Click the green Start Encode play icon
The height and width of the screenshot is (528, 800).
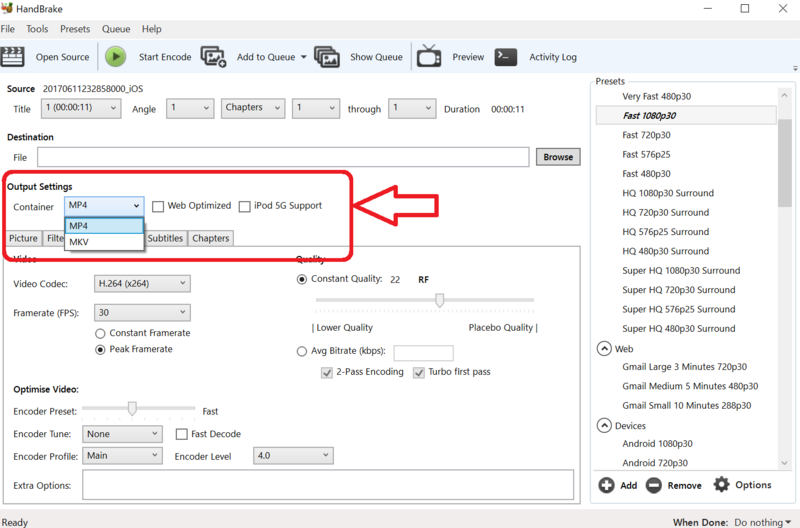(116, 57)
